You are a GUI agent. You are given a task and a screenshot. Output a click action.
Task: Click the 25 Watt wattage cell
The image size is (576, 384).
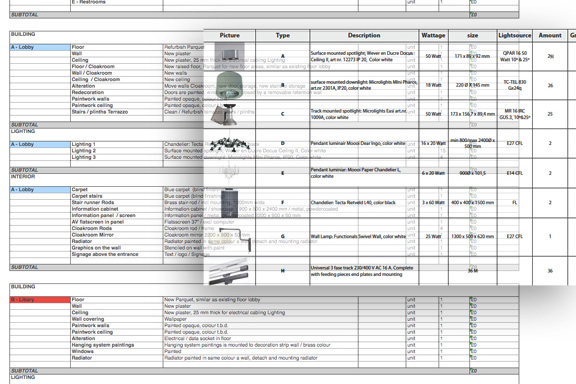tap(433, 236)
